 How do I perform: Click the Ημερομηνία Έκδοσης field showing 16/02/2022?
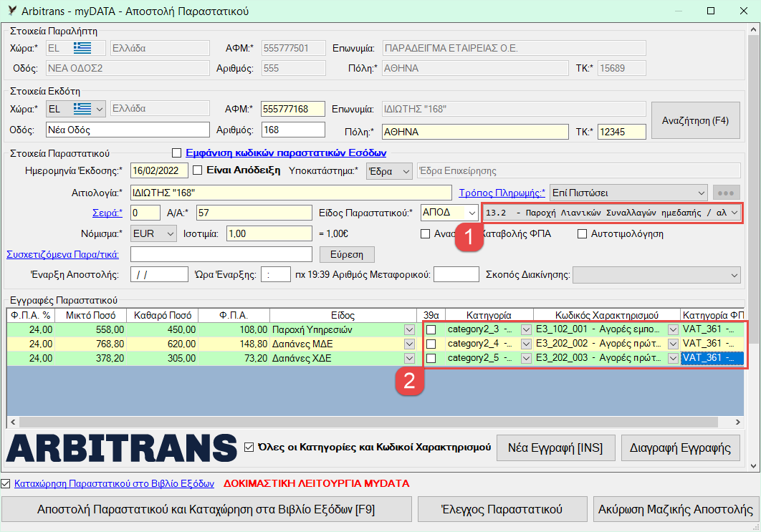159,170
